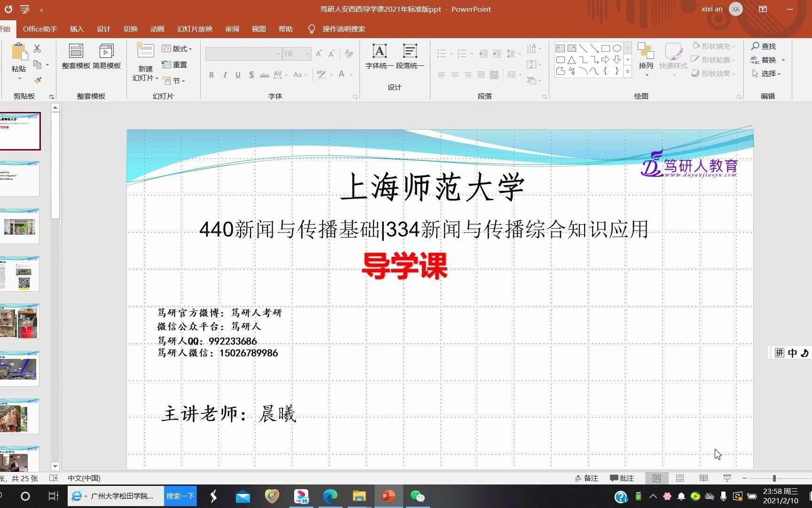The width and height of the screenshot is (812, 508).
Task: Switch to slide sorter view icon
Action: [x=679, y=478]
